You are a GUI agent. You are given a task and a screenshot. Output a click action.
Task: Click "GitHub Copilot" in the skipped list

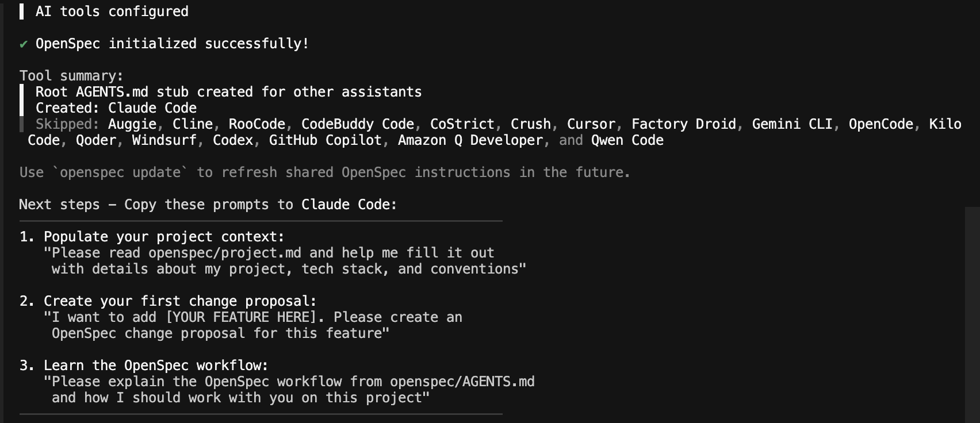coord(326,140)
